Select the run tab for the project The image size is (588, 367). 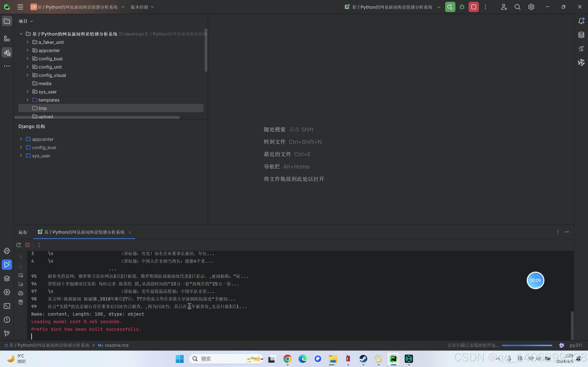tap(84, 232)
